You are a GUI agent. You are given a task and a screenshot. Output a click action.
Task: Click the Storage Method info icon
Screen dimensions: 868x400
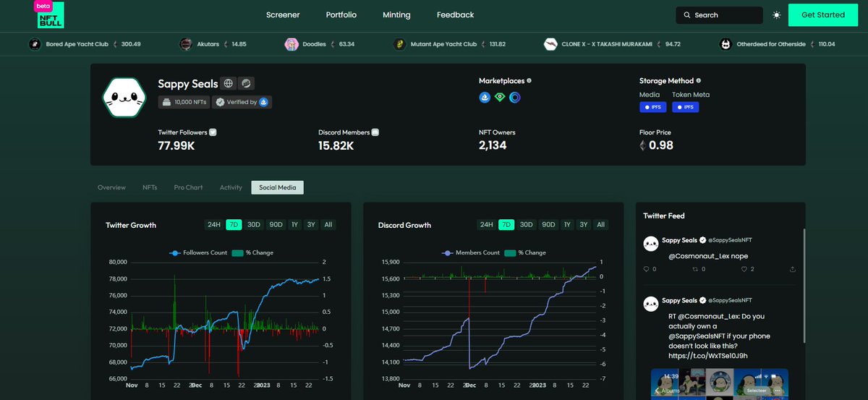tap(698, 81)
